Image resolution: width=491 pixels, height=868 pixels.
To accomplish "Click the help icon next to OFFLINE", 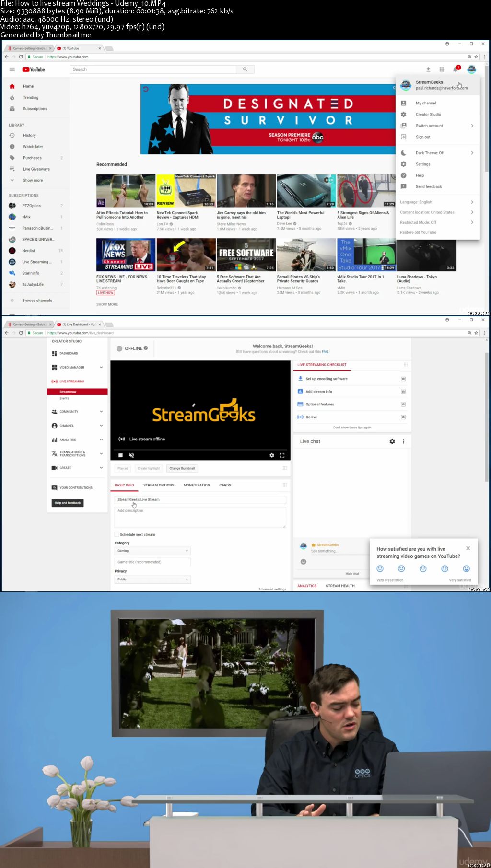I will click(146, 348).
